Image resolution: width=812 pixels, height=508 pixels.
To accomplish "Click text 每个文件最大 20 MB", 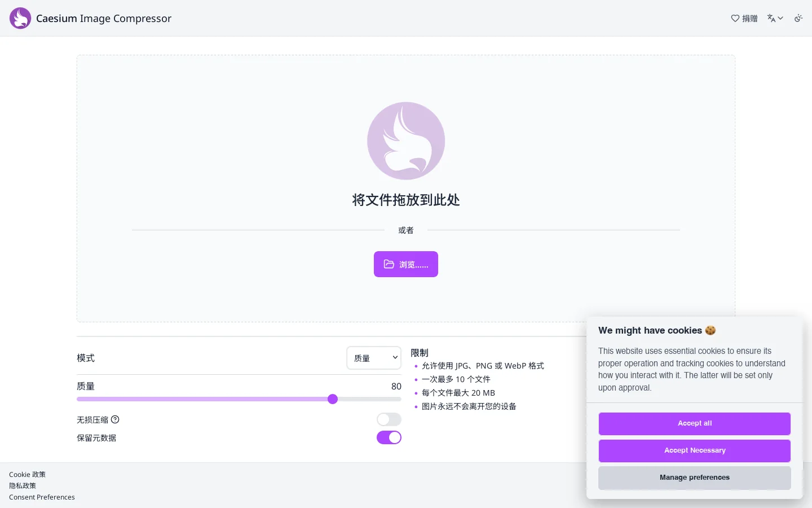I will click(458, 393).
